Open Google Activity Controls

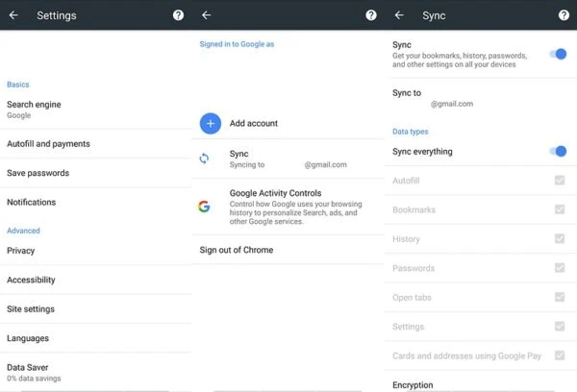(x=288, y=207)
